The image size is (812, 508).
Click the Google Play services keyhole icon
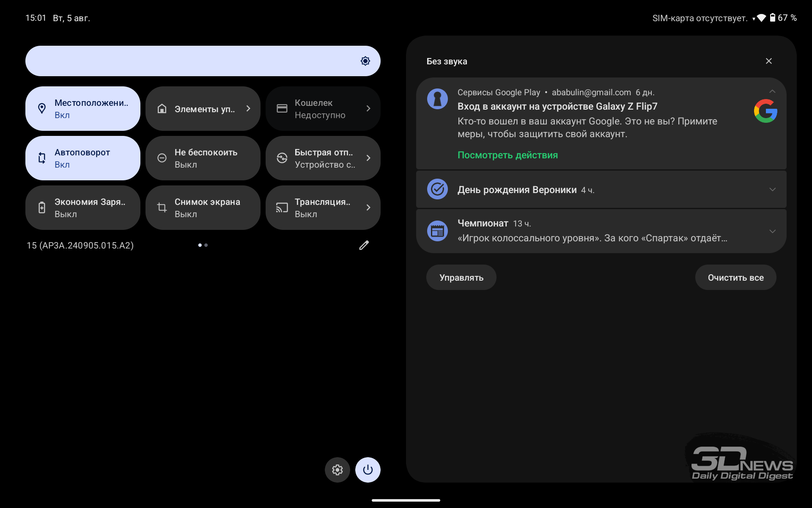[x=437, y=99]
